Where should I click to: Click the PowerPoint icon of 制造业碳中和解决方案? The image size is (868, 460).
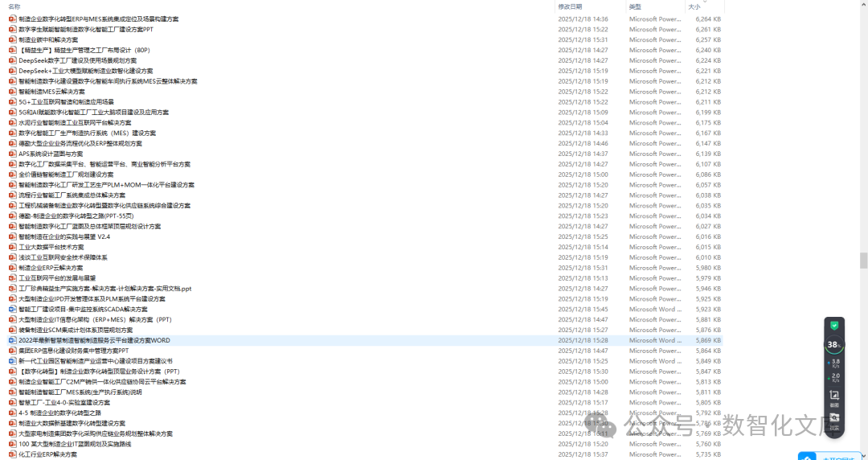tap(13, 40)
